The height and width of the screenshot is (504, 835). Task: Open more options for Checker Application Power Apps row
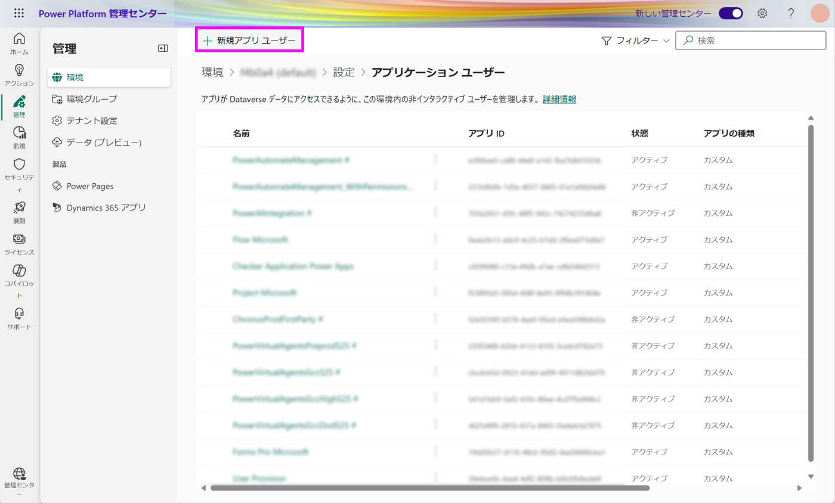tap(436, 266)
